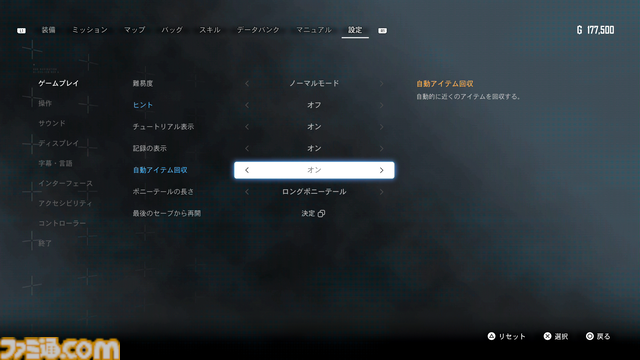Switch to the ミッション tab

coord(90,30)
